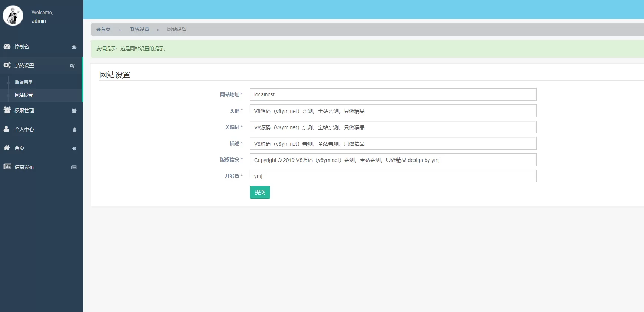Select the 网站设置 submenu item

24,95
